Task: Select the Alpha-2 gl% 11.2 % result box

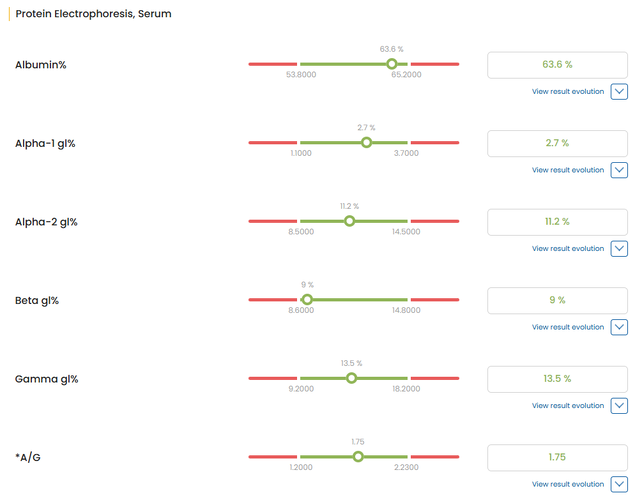Action: [x=557, y=221]
